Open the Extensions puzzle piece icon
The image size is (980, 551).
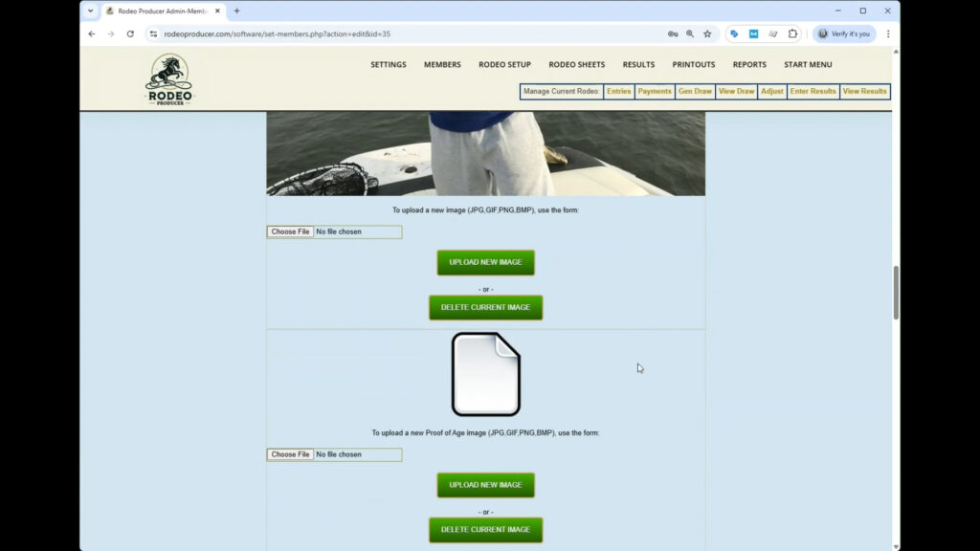(792, 33)
